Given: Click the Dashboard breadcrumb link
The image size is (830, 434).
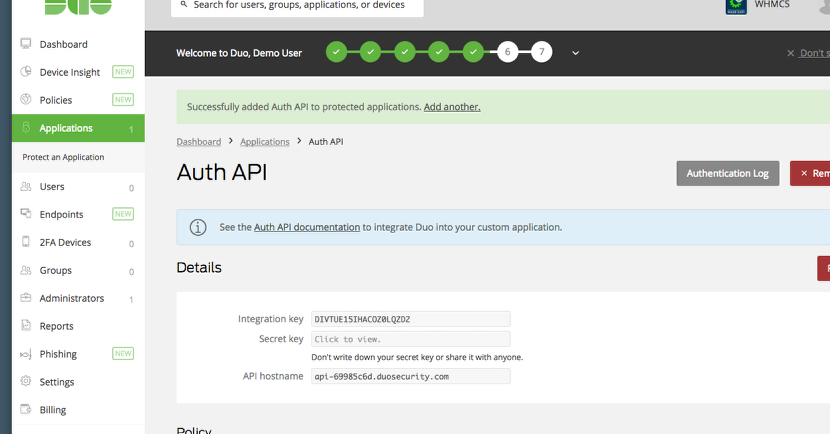Looking at the screenshot, I should pyautogui.click(x=199, y=142).
